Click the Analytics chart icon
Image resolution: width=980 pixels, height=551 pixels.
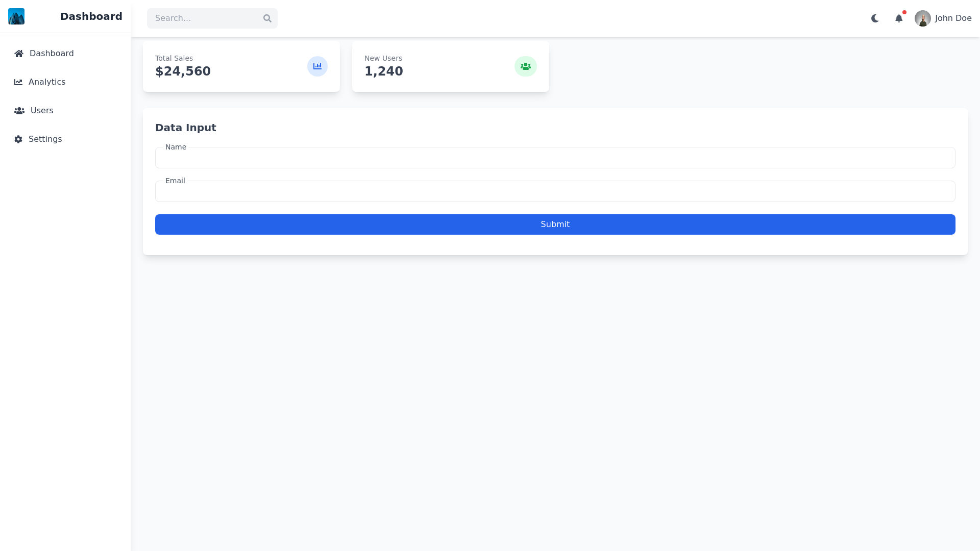click(19, 82)
